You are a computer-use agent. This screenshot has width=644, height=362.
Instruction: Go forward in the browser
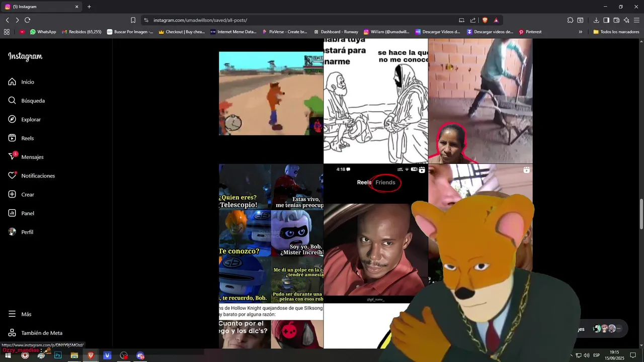[17, 20]
